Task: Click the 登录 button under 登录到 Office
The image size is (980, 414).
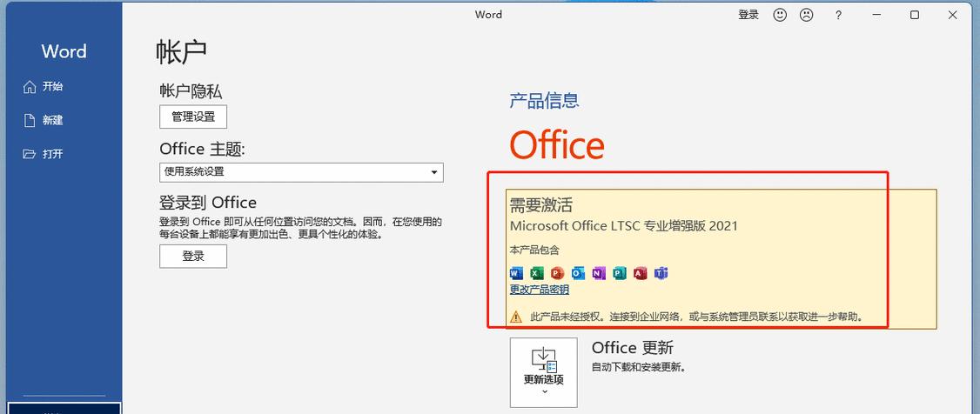Action: (193, 256)
